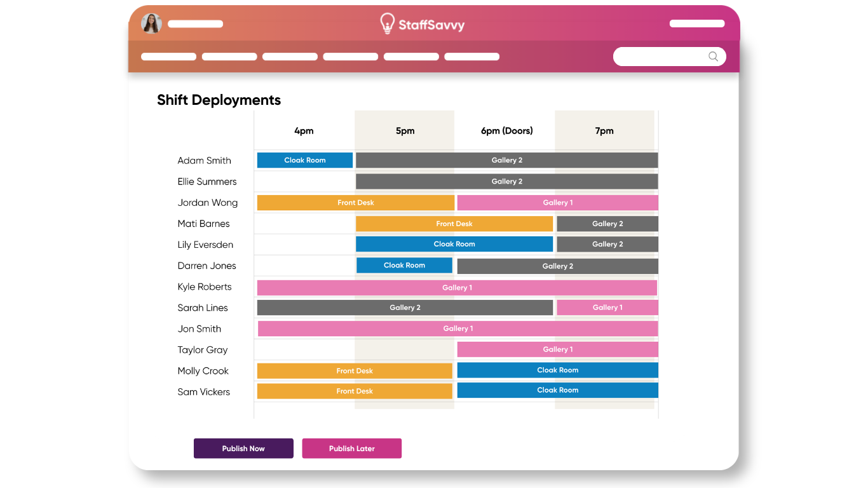Click the 4pm column header
Screen dimensions: 868x488
pyautogui.click(x=304, y=131)
